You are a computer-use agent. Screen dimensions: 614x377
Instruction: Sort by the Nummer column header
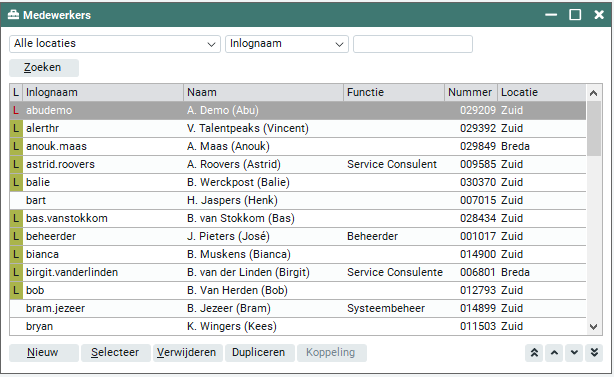coord(471,92)
